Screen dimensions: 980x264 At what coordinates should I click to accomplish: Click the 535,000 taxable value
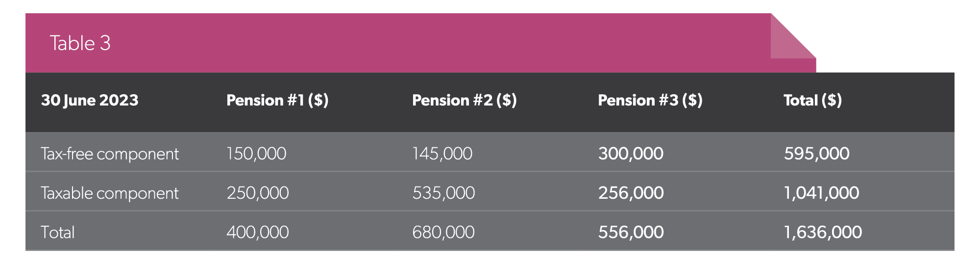443,193
